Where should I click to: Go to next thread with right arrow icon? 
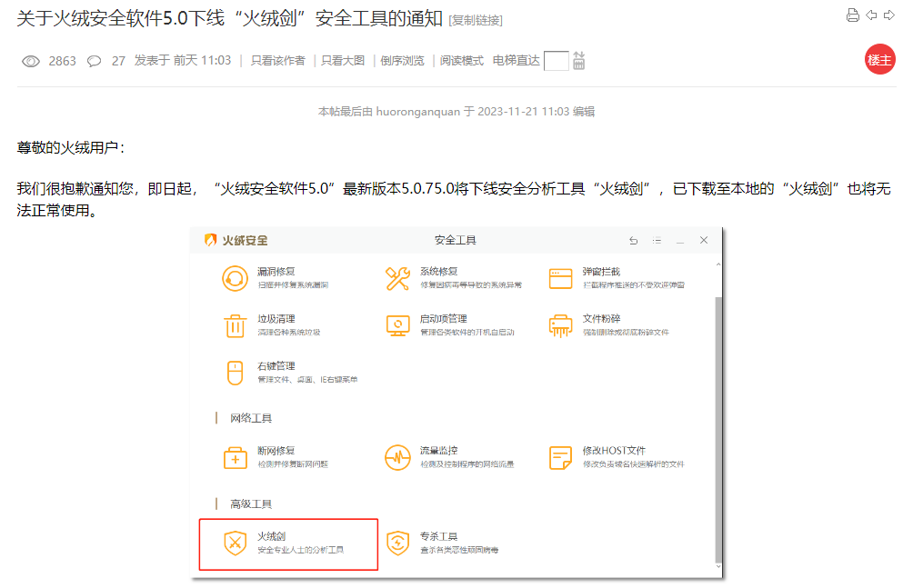pyautogui.click(x=889, y=15)
